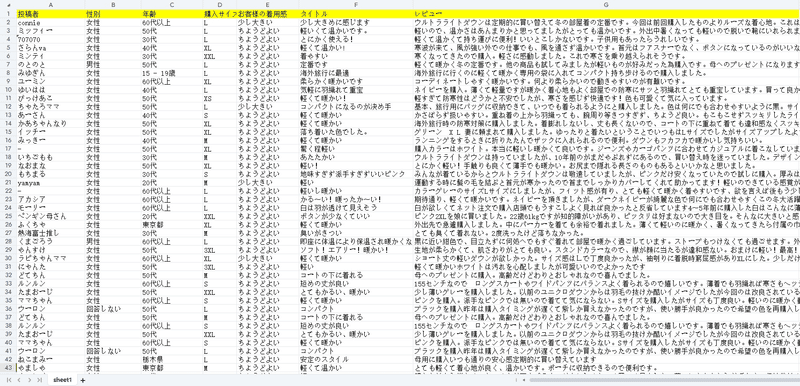Select column D header
Image resolution: width=800 pixels, height=386 pixels.
pos(219,4)
